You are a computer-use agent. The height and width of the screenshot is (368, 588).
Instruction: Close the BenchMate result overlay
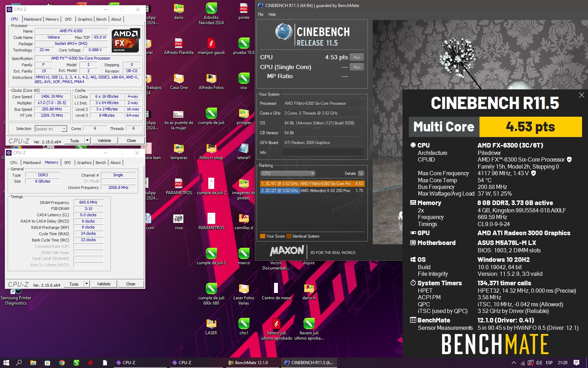coord(581,95)
